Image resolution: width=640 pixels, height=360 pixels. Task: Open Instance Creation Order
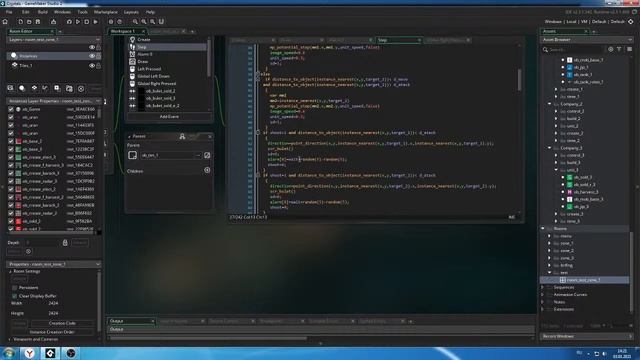click(x=52, y=332)
